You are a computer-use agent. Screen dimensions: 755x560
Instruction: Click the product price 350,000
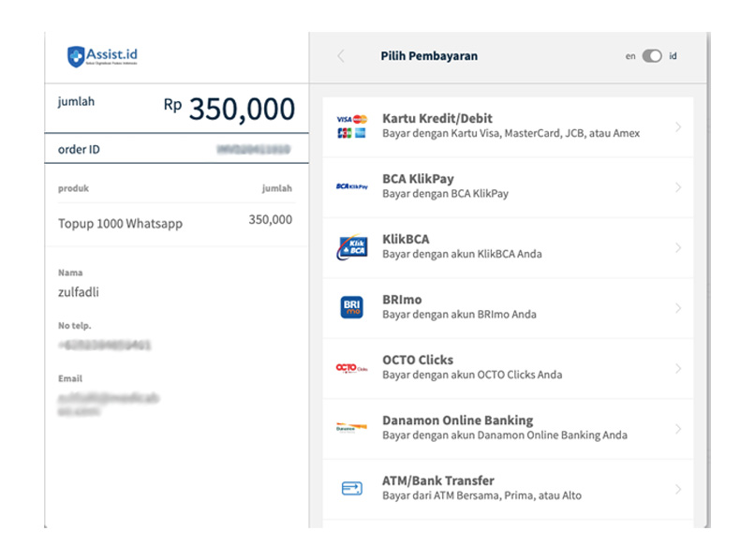pyautogui.click(x=270, y=219)
